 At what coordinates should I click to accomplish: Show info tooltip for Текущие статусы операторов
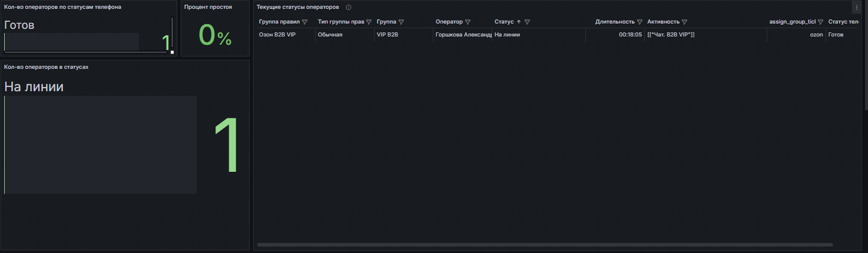coord(349,7)
